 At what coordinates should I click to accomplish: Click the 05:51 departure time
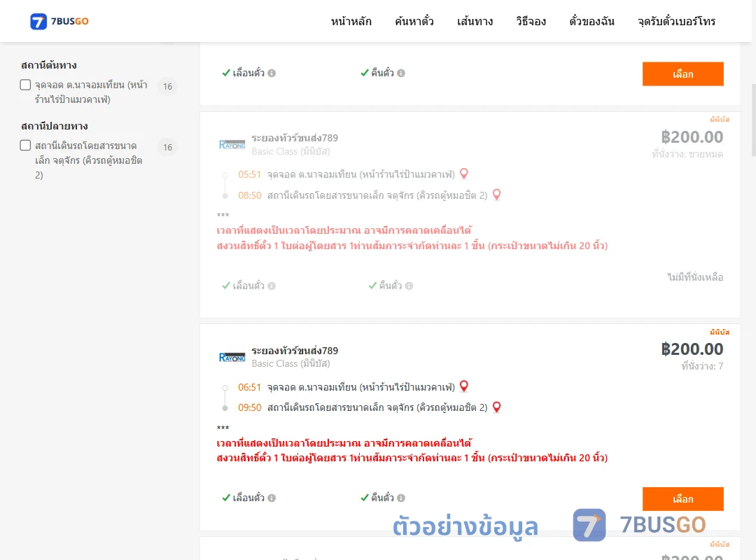tap(249, 174)
